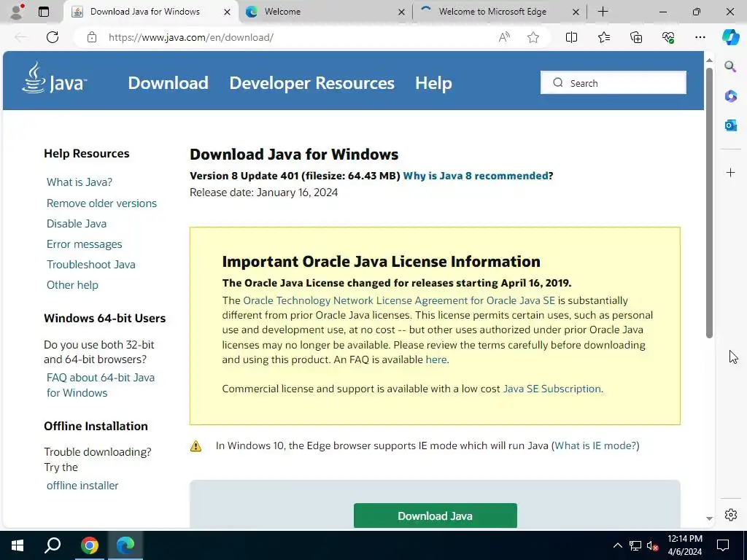Open the Troubleshoot Java link

point(91,265)
